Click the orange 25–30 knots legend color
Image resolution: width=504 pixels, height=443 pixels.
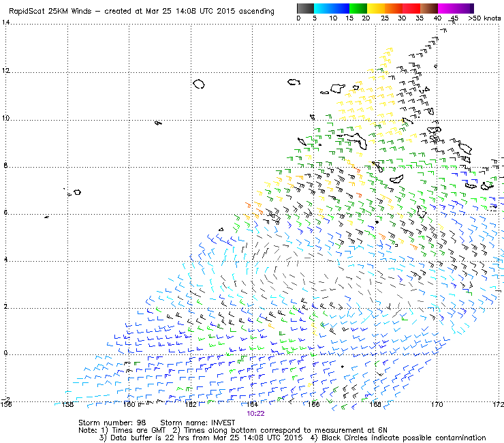394,8
